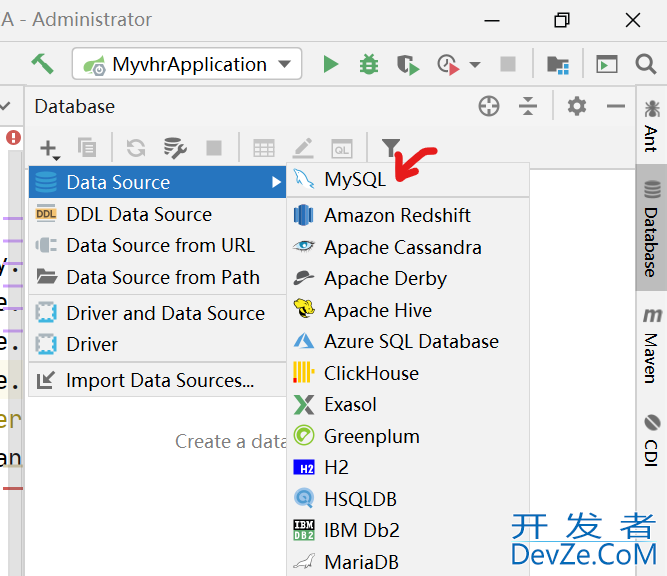Select the Driver menu item
Viewport: 667px width, 576px height.
click(x=157, y=344)
